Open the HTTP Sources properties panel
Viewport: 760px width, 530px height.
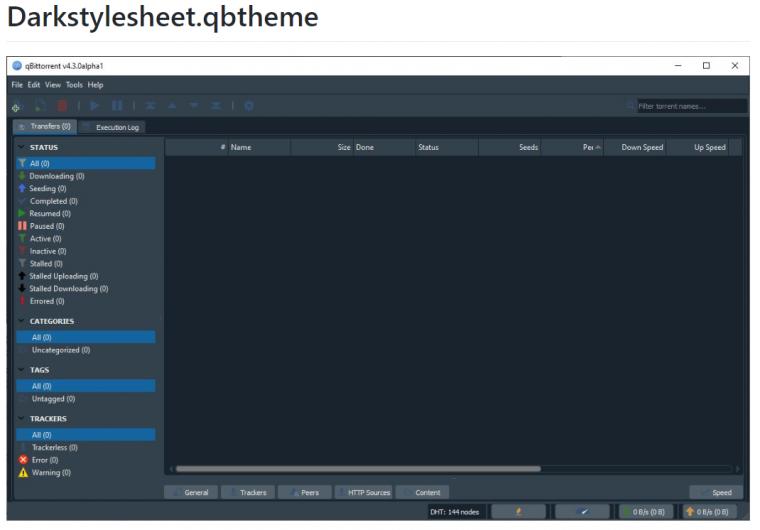click(x=363, y=492)
